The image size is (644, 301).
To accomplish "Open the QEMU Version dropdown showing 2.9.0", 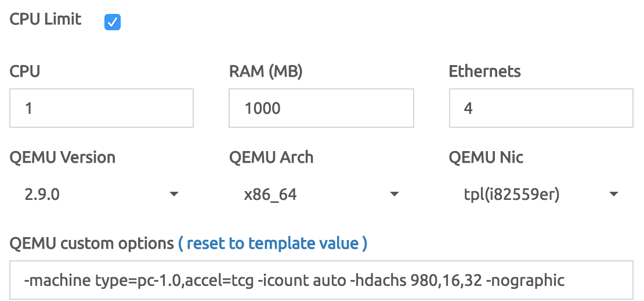I will 102,194.
